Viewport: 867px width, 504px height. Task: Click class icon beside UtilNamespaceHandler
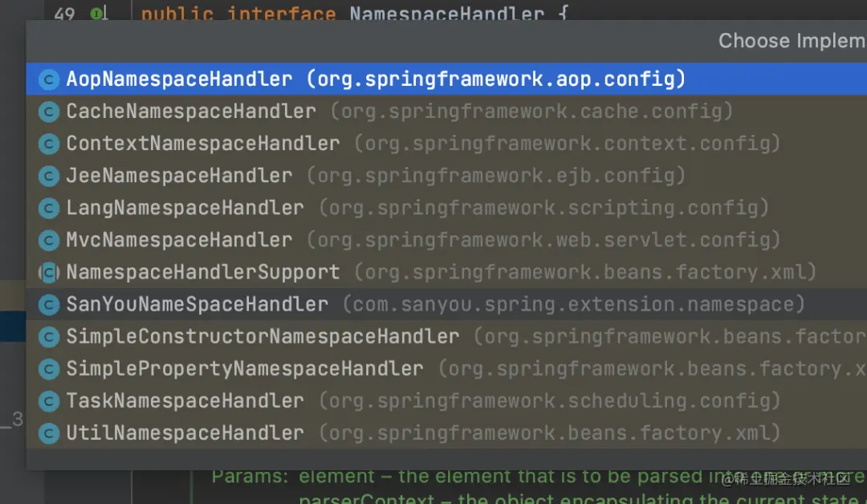click(x=49, y=433)
